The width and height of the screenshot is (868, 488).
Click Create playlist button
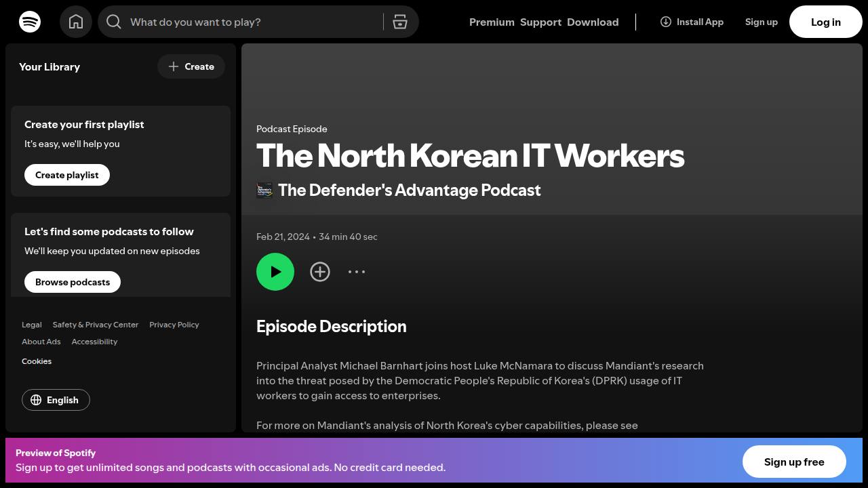coord(67,175)
